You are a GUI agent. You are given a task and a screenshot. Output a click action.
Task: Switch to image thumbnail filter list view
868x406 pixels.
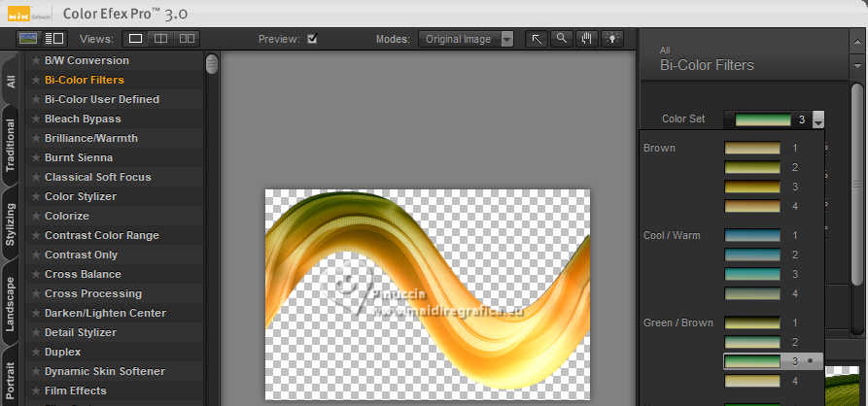tap(27, 39)
